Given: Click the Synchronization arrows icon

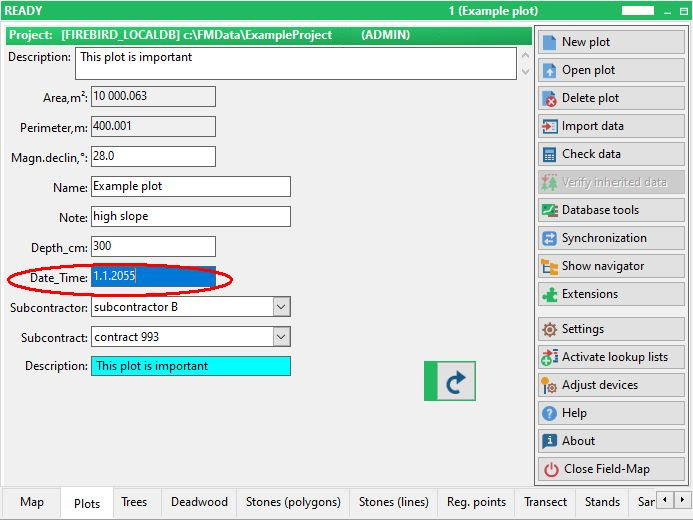Looking at the screenshot, I should click(x=550, y=238).
